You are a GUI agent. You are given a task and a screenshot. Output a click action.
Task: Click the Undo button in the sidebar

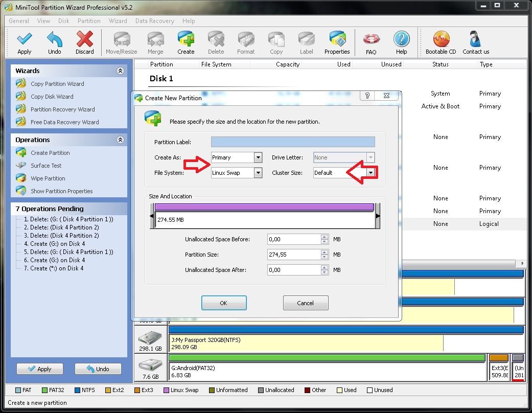click(98, 369)
